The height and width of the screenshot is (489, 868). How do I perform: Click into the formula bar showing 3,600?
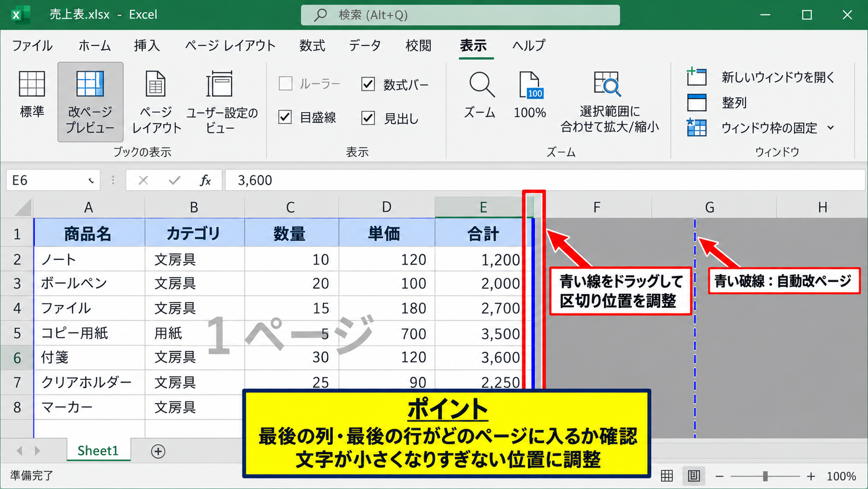point(545,180)
